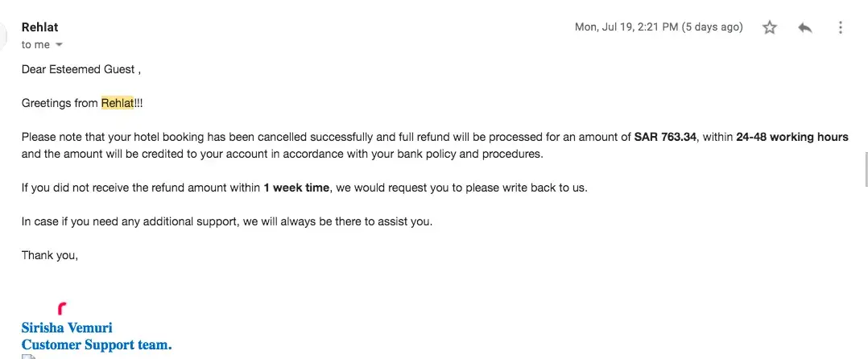Click the bold refund amount SAR 763.34

point(665,138)
